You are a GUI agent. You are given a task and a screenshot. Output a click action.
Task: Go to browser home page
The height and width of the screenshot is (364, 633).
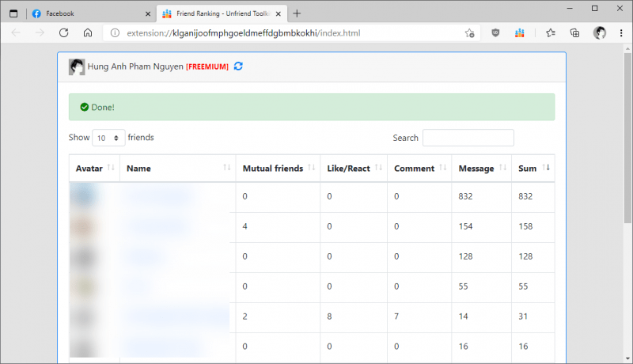(x=88, y=33)
